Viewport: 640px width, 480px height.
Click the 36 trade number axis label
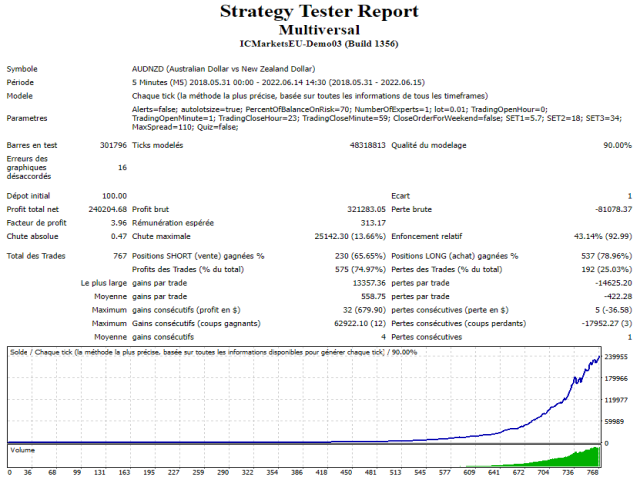coord(27,473)
